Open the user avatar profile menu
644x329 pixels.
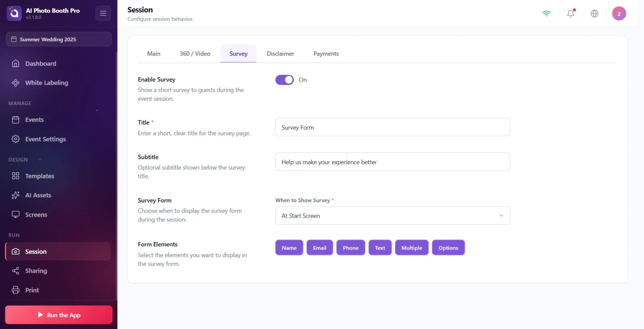[x=619, y=13]
